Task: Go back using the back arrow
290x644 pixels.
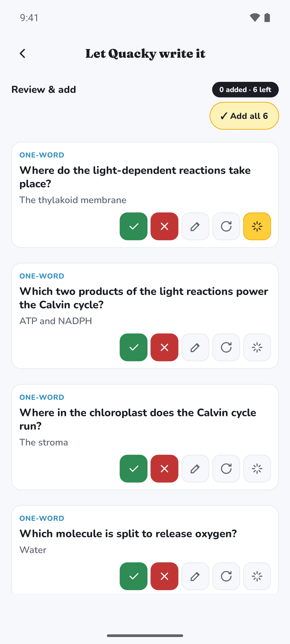Action: pos(23,53)
